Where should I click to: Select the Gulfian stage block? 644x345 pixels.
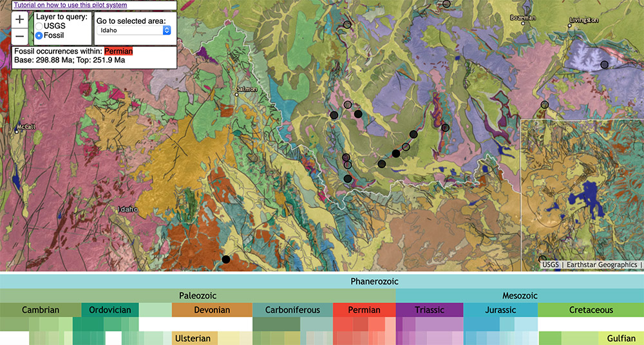point(621,339)
